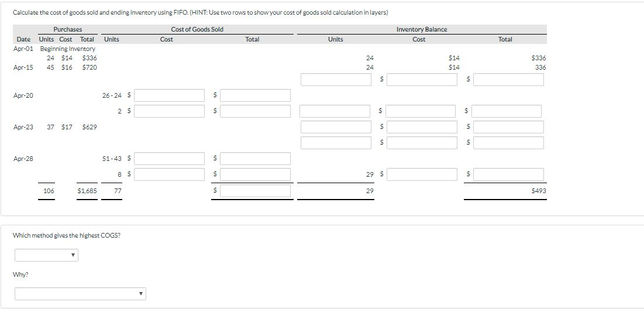Click the 'Cost of Goods Sold' header
The height and width of the screenshot is (309, 644).
[197, 29]
